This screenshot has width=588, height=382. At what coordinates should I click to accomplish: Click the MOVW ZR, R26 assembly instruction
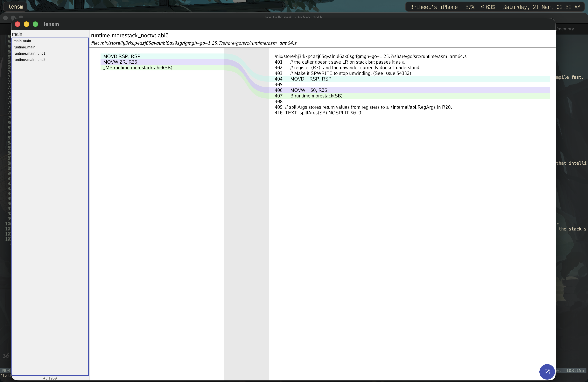pyautogui.click(x=120, y=62)
